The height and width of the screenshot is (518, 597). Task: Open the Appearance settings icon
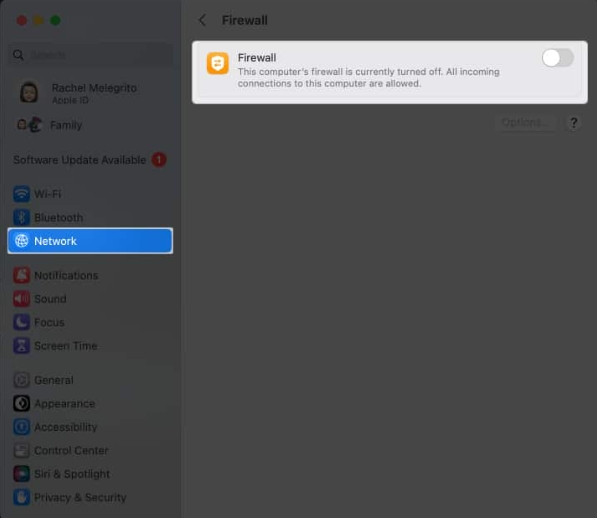(x=22, y=403)
